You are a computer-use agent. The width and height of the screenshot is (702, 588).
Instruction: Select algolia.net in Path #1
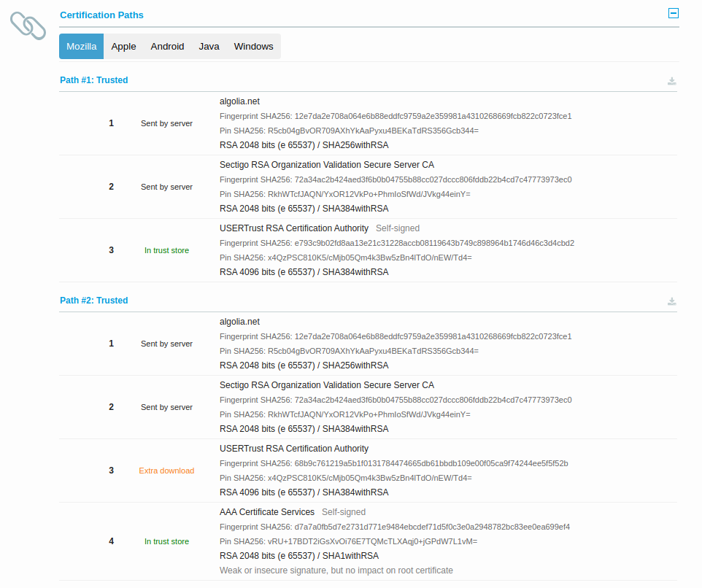(x=239, y=101)
